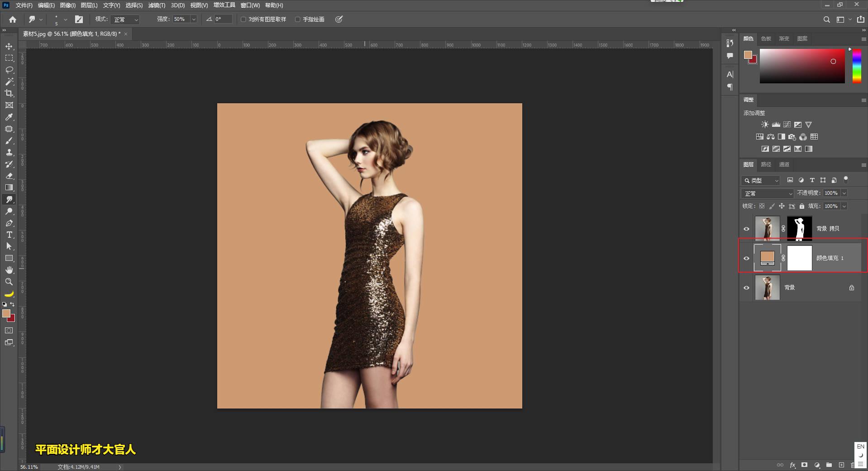Toggle visibility of 颜色填充 1 layer
Viewport: 868px width, 471px height.
click(747, 258)
